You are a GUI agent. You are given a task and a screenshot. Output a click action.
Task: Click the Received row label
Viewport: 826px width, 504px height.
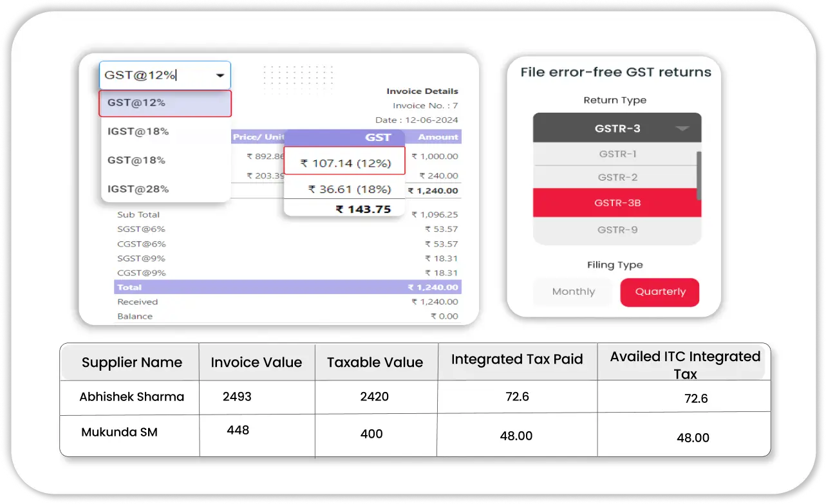click(137, 302)
